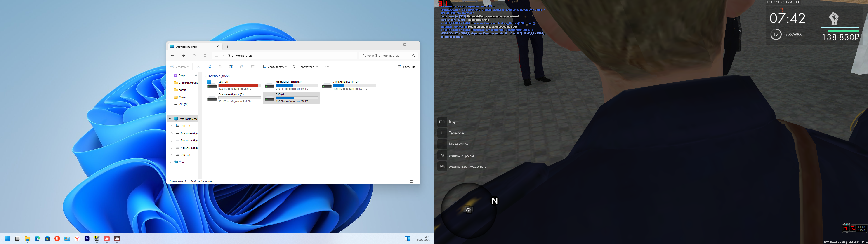Click navigation pane vertical scrollbar
Viewport: 868px width, 244px height.
click(200, 145)
